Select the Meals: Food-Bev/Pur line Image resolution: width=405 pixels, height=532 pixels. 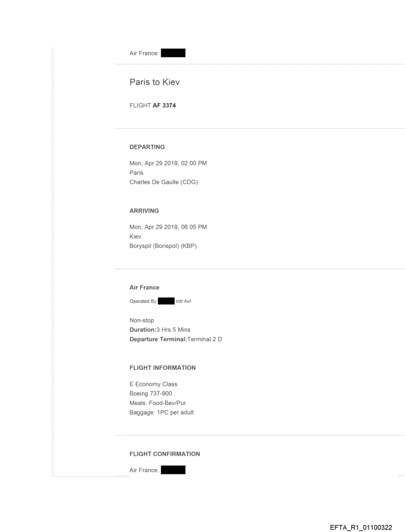[x=157, y=403]
